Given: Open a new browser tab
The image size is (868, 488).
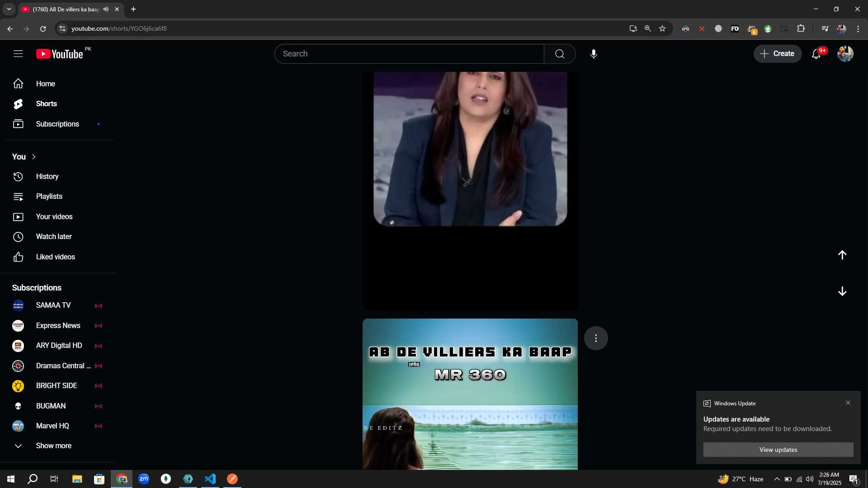Looking at the screenshot, I should (133, 9).
